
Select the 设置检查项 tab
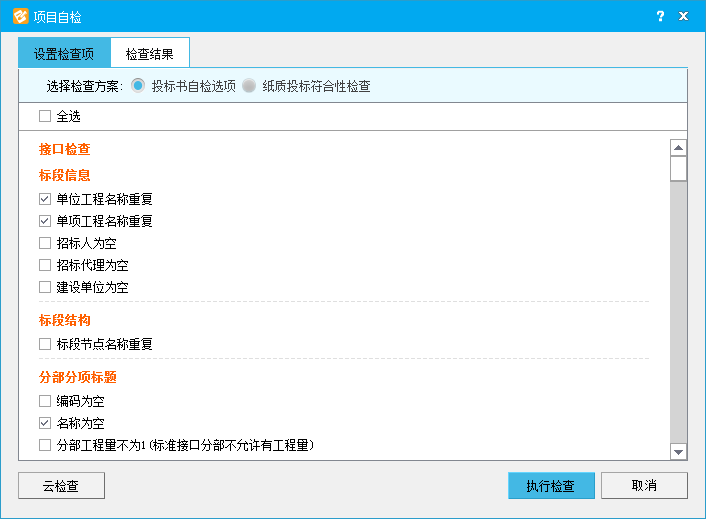[x=64, y=53]
